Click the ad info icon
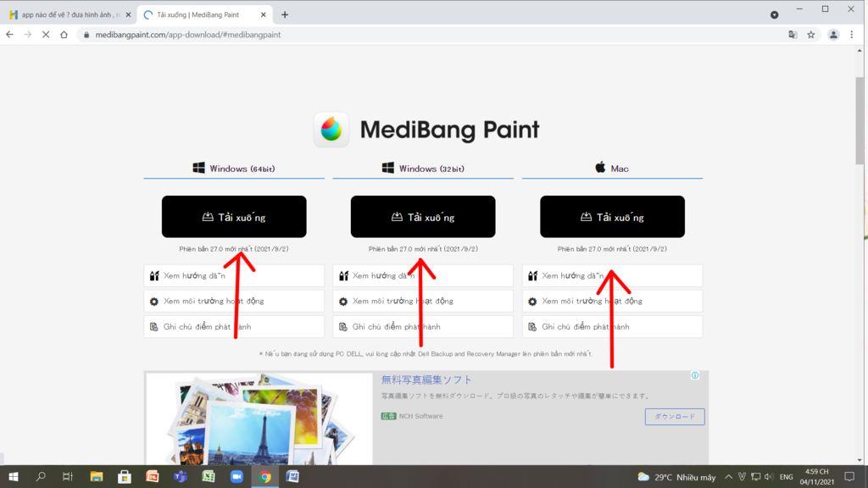This screenshot has width=868, height=488. point(695,375)
